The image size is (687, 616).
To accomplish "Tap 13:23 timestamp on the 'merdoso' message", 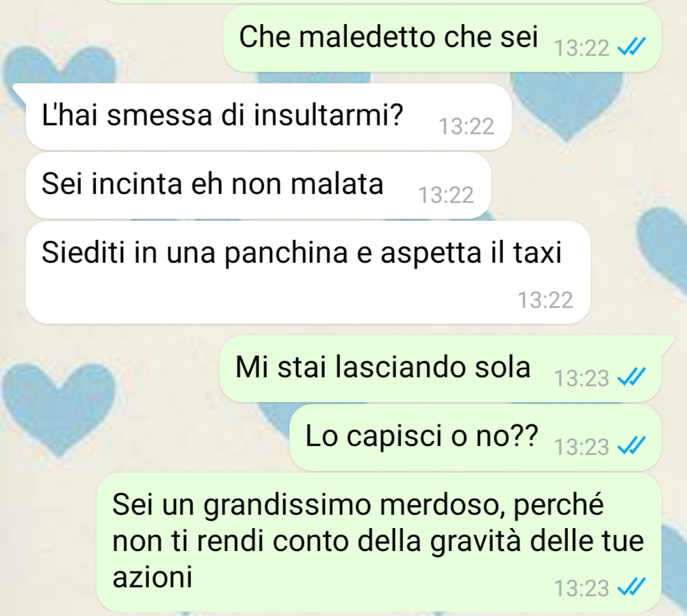I will pyautogui.click(x=581, y=589).
